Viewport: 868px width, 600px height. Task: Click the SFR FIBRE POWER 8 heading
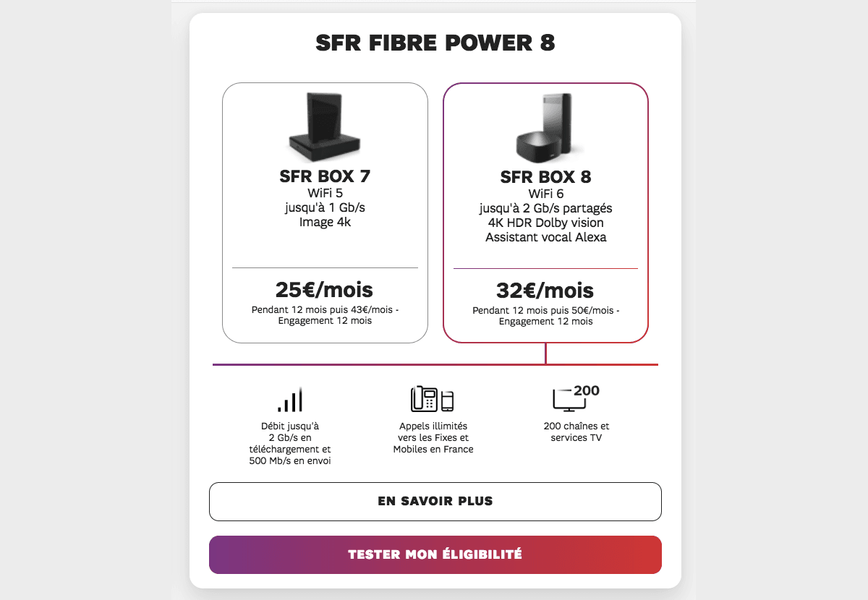[435, 44]
